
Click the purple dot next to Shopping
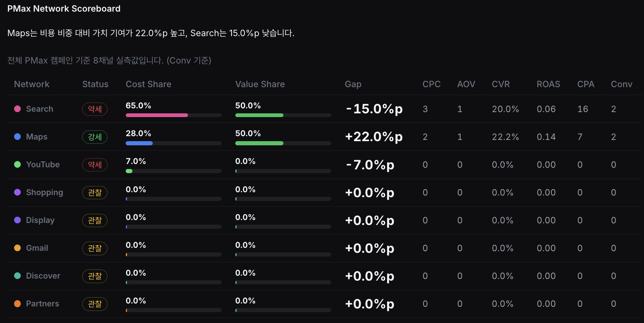[17, 192]
